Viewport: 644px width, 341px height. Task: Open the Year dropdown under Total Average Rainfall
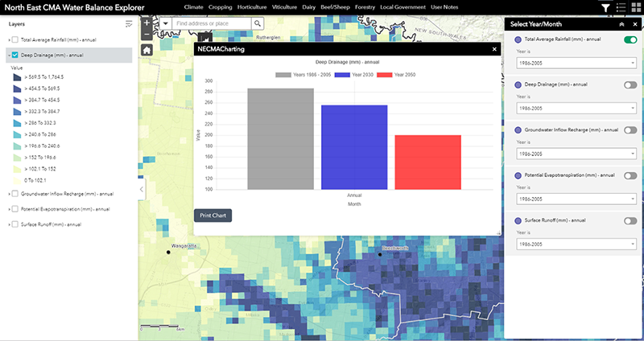click(576, 62)
